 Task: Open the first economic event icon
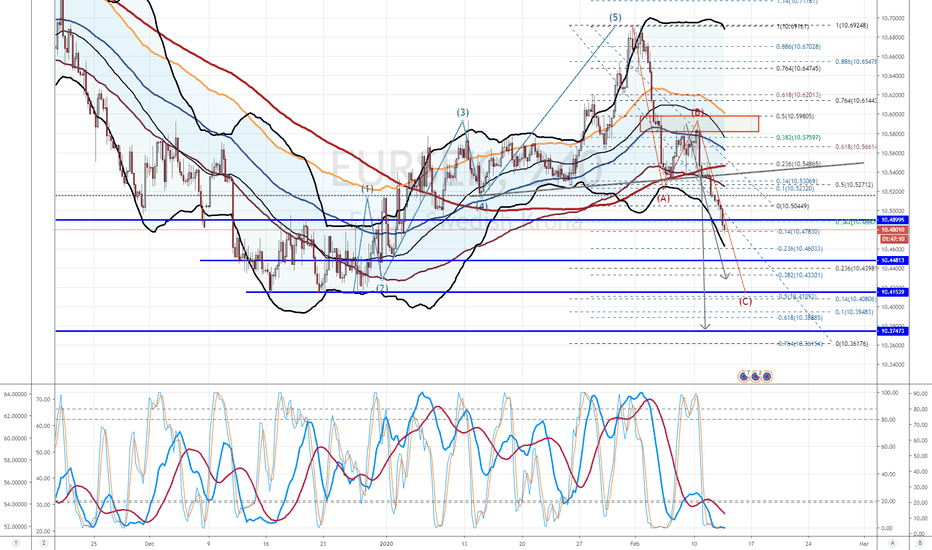point(744,376)
